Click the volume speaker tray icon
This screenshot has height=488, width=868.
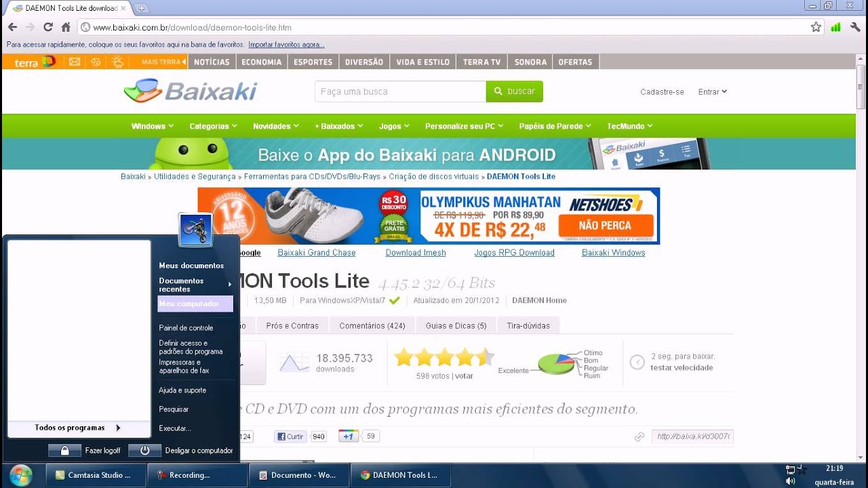pos(790,481)
